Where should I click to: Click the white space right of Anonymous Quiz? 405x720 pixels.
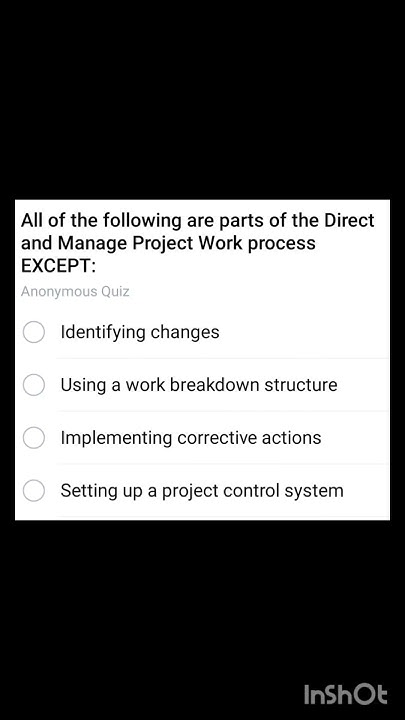259,292
